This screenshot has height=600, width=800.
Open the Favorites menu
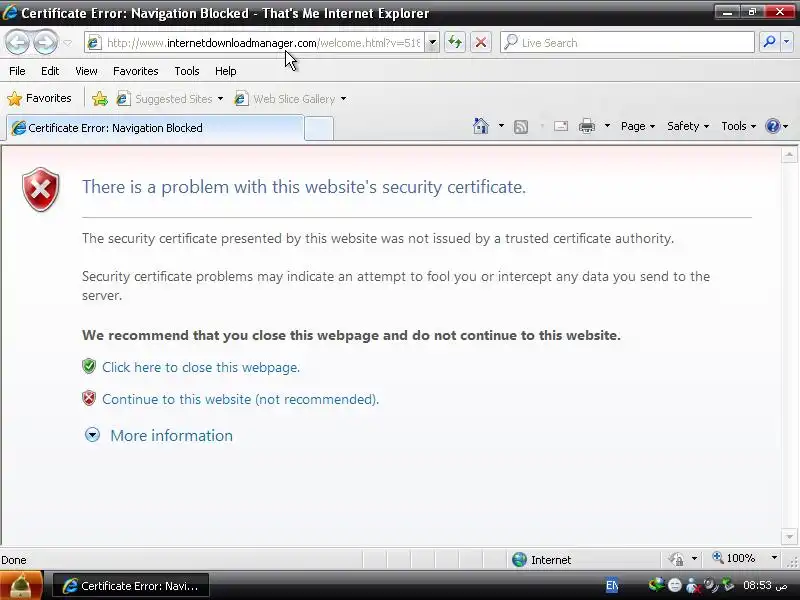136,71
